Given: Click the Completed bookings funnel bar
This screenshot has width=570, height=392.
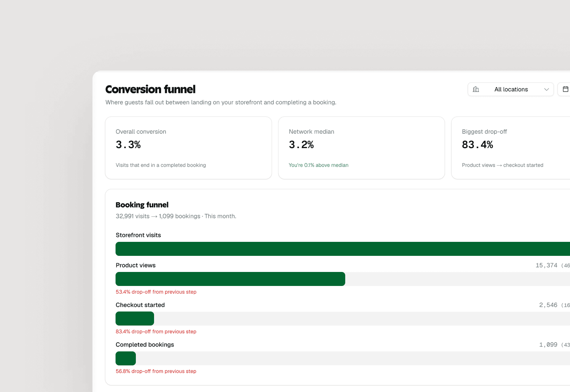Looking at the screenshot, I should click(126, 358).
